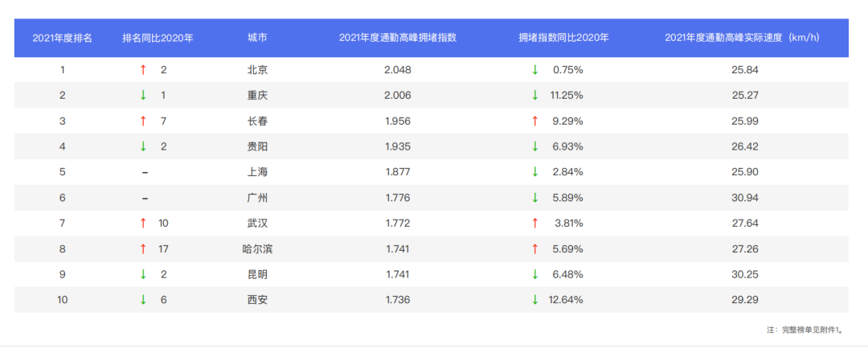868x349 pixels.
Task: Click the red up arrow beside 3.81%
Action: pos(534,224)
